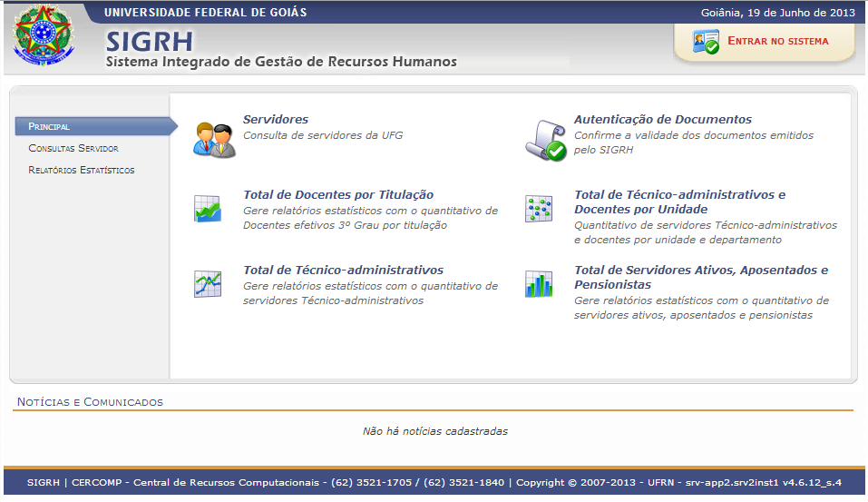The image size is (868, 502).
Task: Open Total de Técnico-administrativos e Docentes por Unidade
Action: [x=679, y=202]
